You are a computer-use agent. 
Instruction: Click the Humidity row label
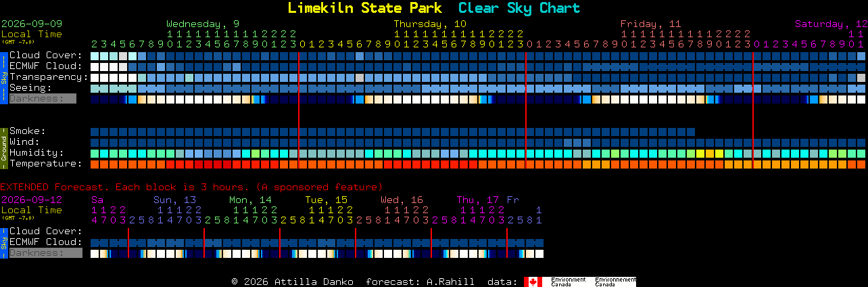(37, 153)
